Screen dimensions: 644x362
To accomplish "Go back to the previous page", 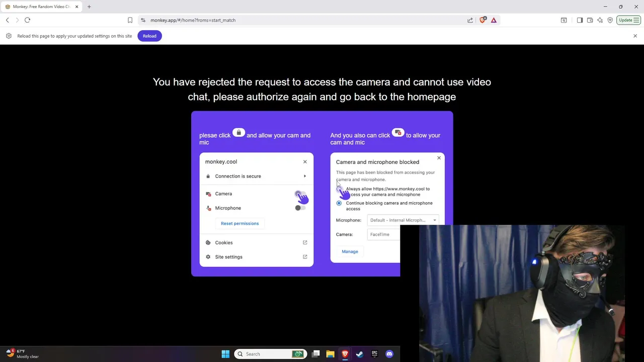I will point(8,20).
